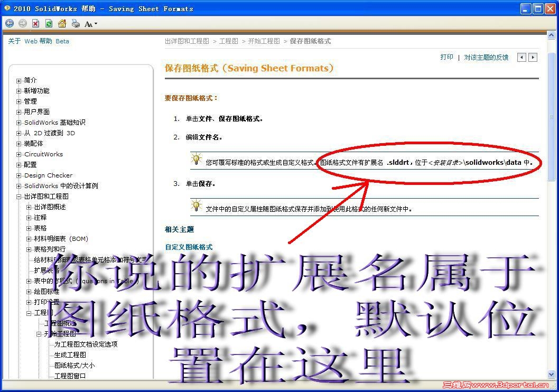This screenshot has height=392, width=559.
Task: Select 材料明细表 (BOM) topic
Action: (x=61, y=239)
